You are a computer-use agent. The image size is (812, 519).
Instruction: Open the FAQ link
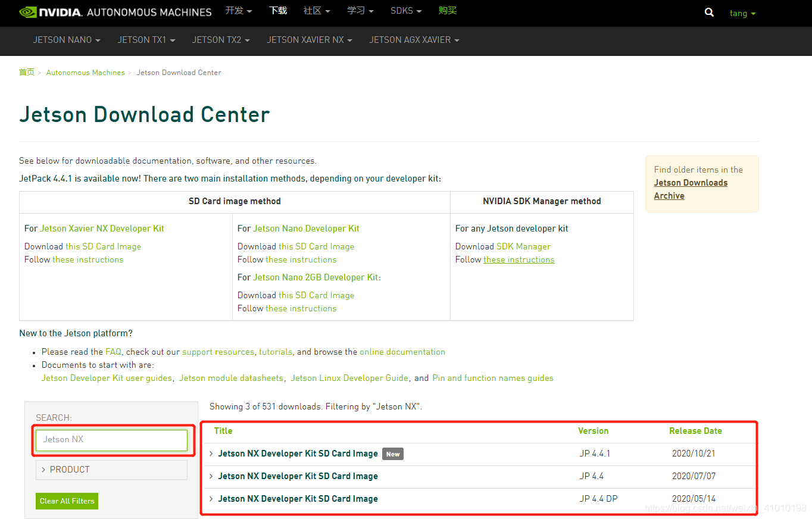pos(113,352)
